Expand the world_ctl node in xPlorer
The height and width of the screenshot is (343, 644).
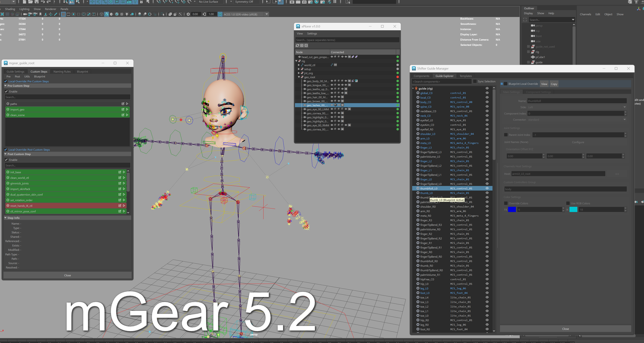(298, 65)
